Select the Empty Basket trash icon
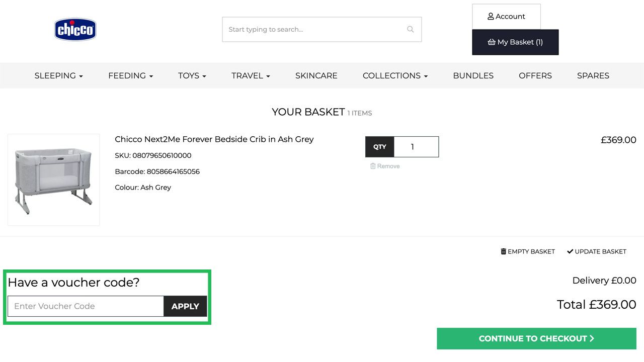644x362 pixels. tap(503, 251)
